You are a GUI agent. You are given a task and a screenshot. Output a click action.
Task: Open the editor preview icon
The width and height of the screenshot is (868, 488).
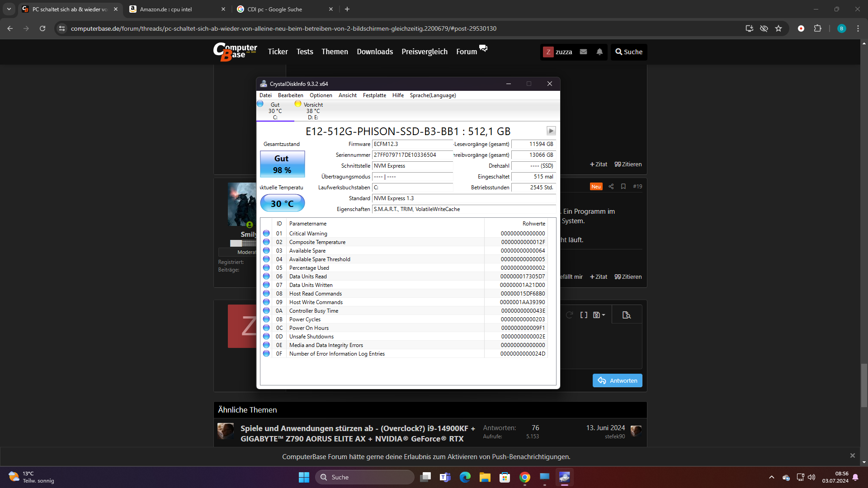coord(626,315)
